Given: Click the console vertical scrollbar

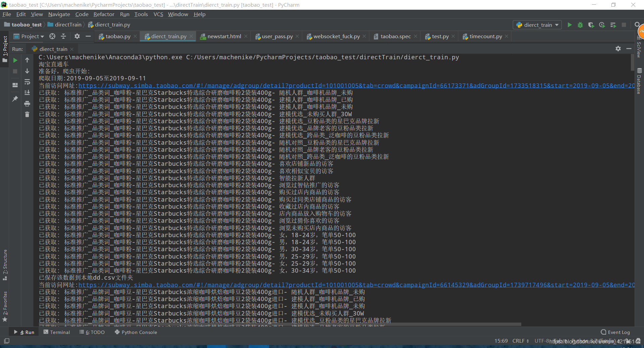Looking at the screenshot, I should (633, 62).
